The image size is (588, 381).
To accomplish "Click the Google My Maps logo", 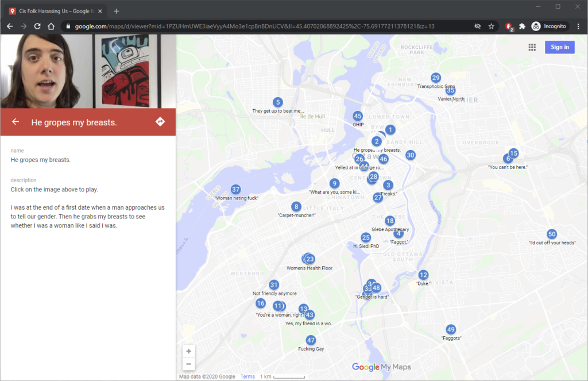I will 381,367.
